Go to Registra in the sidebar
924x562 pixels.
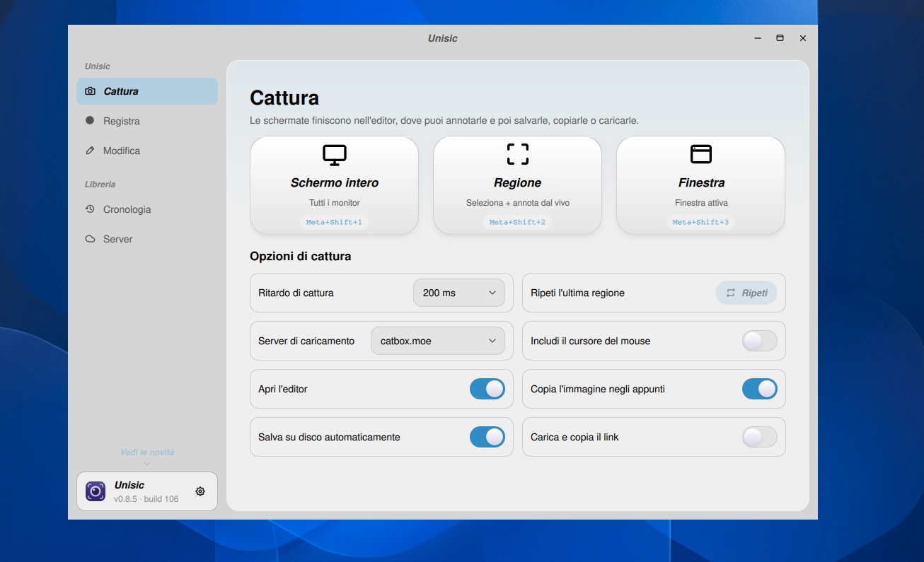point(147,121)
